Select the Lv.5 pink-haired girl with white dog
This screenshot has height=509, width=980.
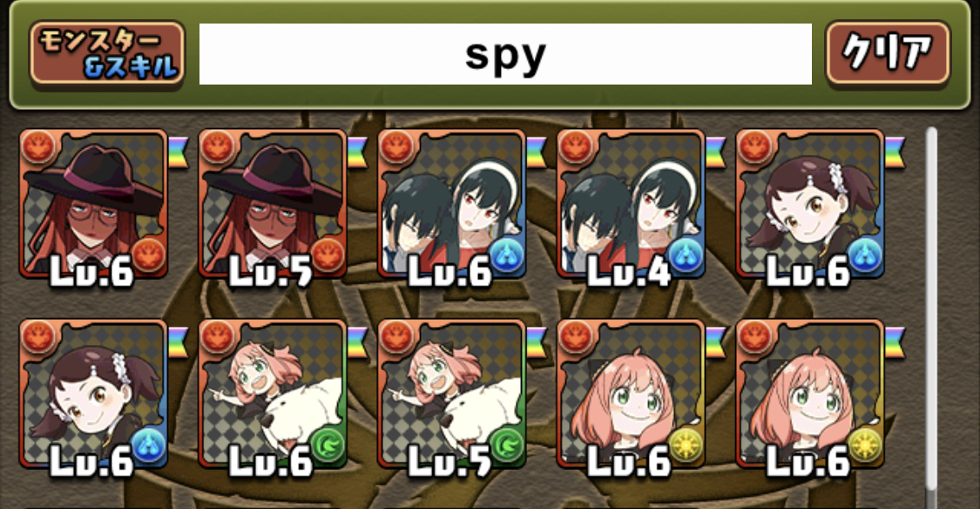pyautogui.click(x=452, y=394)
